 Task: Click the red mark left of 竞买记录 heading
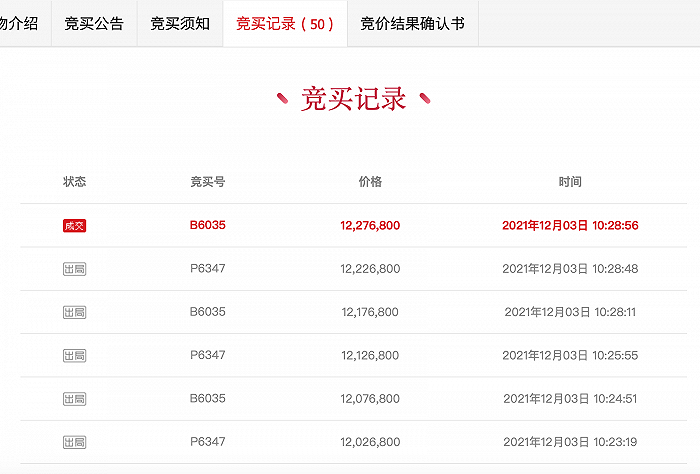click(x=282, y=98)
